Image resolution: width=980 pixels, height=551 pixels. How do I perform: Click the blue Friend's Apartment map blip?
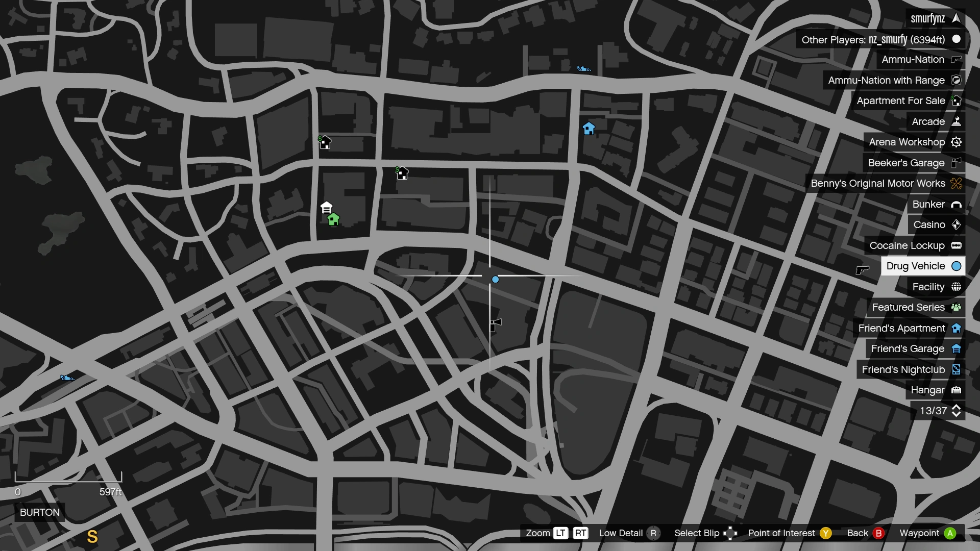point(589,129)
